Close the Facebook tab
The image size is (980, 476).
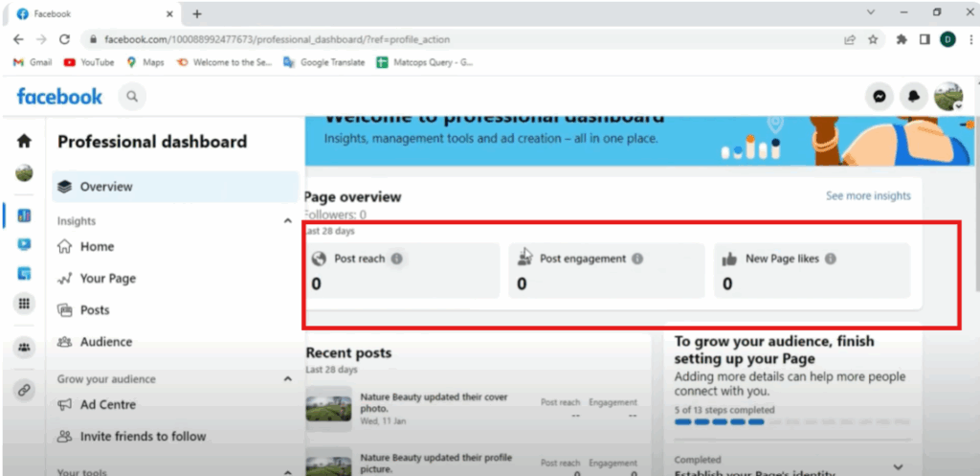coord(169,13)
